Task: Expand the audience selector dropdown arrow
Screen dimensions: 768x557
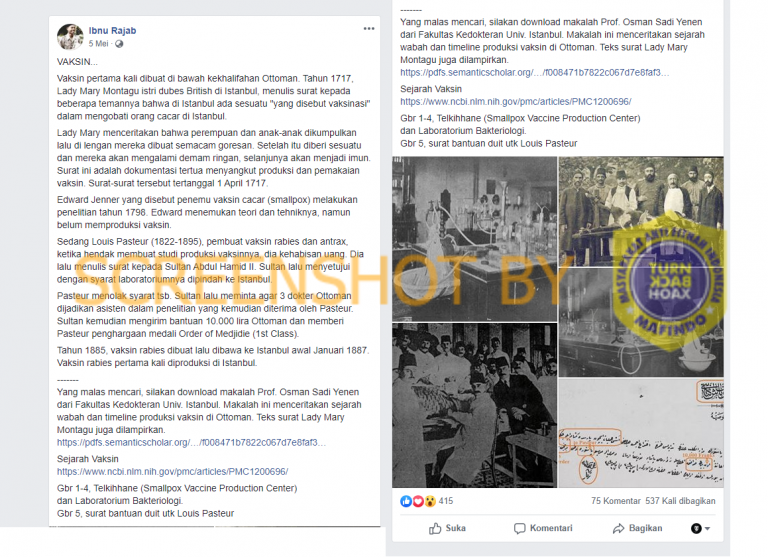Action: point(701,529)
